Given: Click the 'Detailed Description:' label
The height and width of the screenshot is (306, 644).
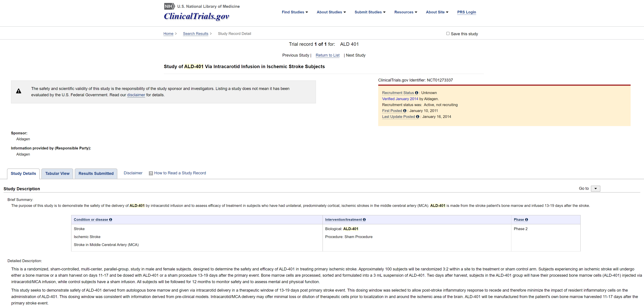Looking at the screenshot, I should click(x=25, y=261).
